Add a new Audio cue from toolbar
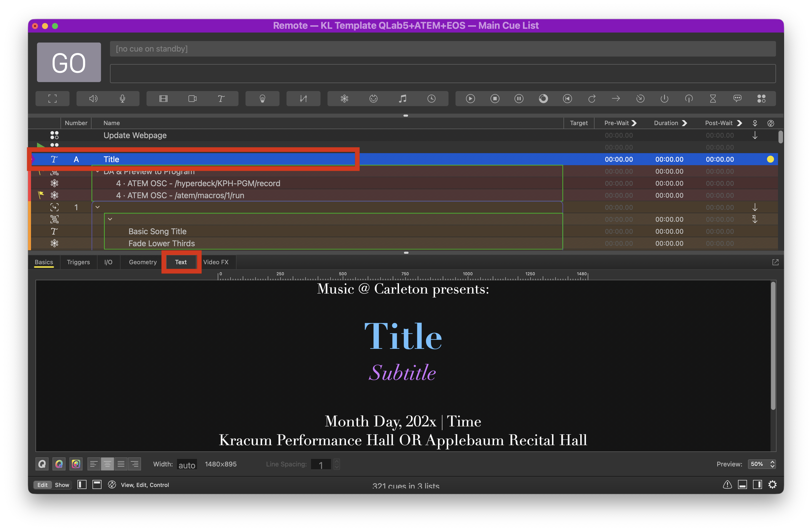This screenshot has width=812, height=531. point(93,99)
